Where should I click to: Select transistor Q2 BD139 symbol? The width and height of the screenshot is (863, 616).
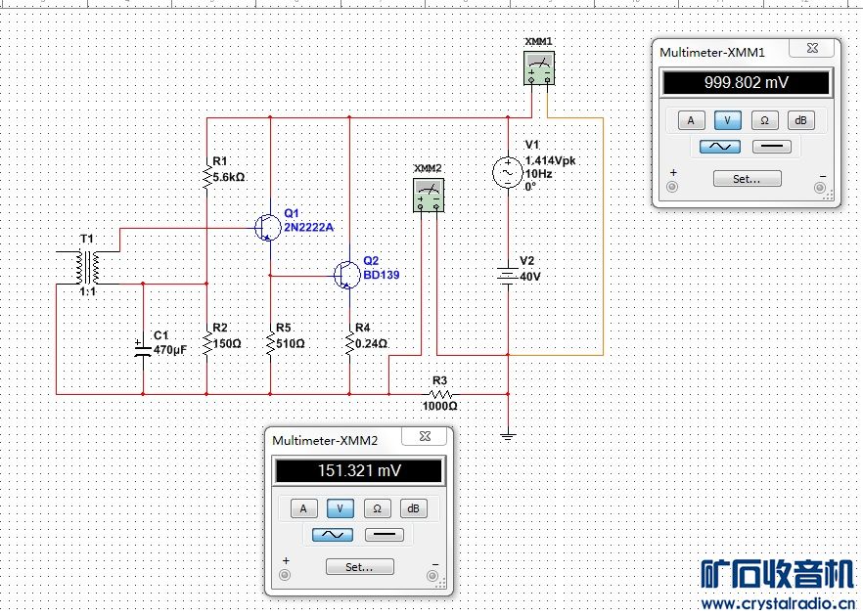pyautogui.click(x=347, y=275)
